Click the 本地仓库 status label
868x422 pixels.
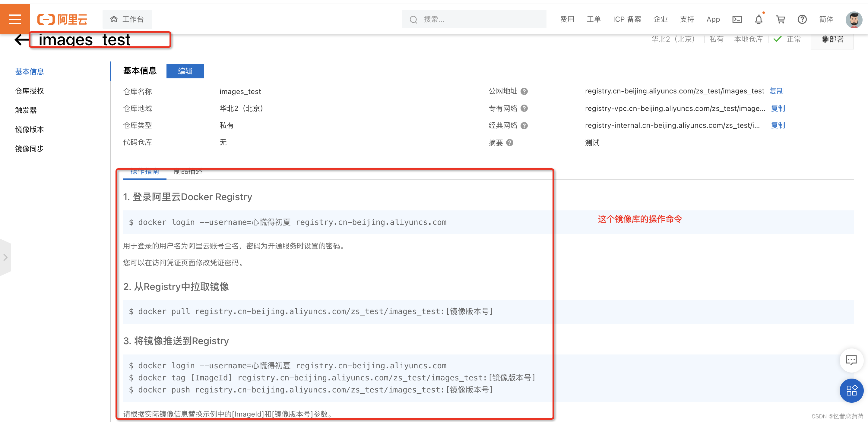[748, 39]
